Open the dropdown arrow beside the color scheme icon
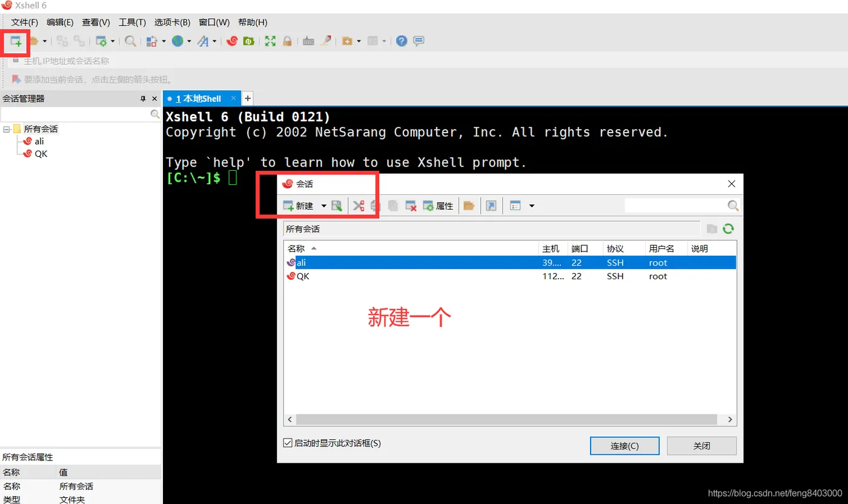Viewport: 848px width, 504px height. pyautogui.click(x=164, y=41)
